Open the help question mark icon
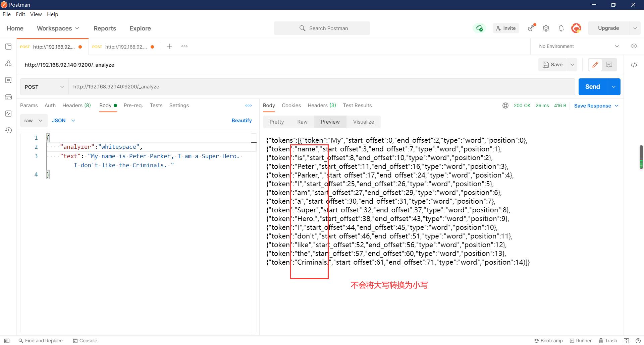644x345 pixels. pyautogui.click(x=638, y=341)
